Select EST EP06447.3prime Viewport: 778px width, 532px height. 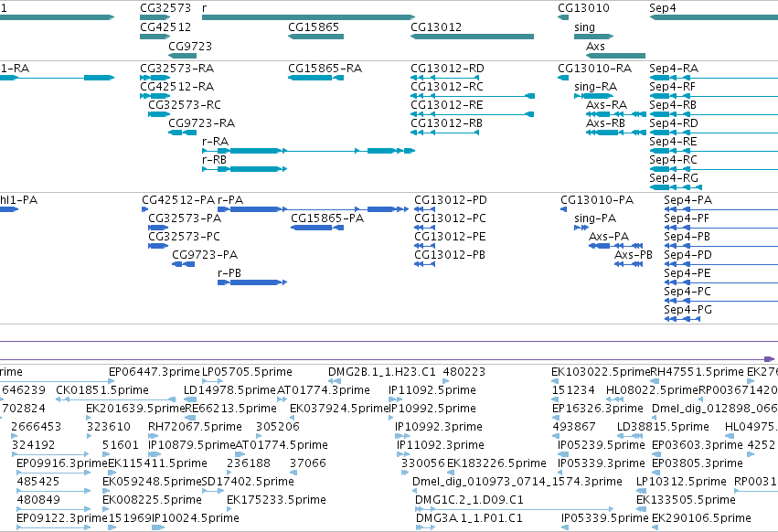pyautogui.click(x=155, y=372)
